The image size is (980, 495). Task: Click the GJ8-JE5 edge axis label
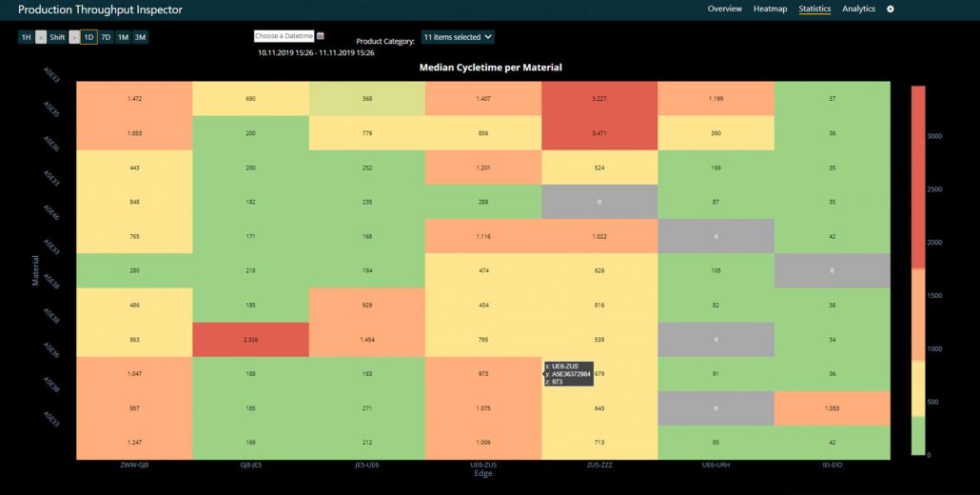point(250,465)
